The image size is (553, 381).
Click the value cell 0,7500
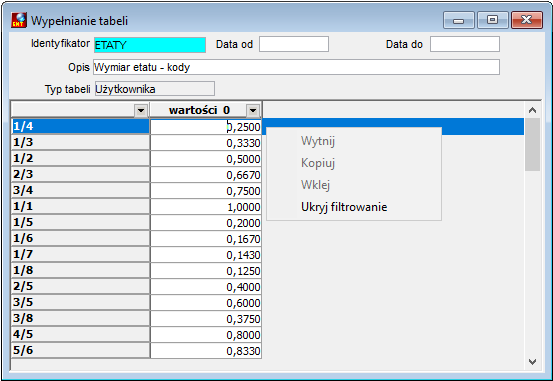click(x=206, y=190)
